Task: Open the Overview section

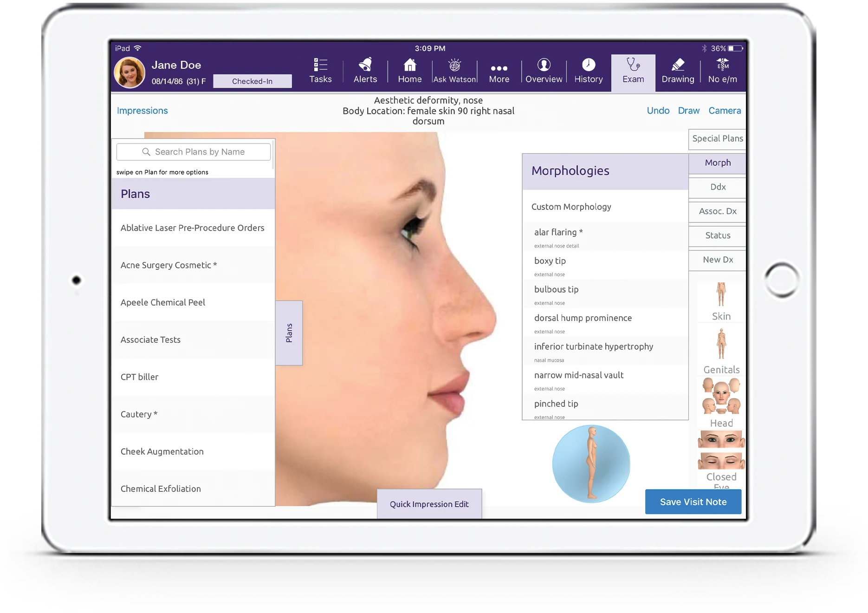Action: coord(544,70)
